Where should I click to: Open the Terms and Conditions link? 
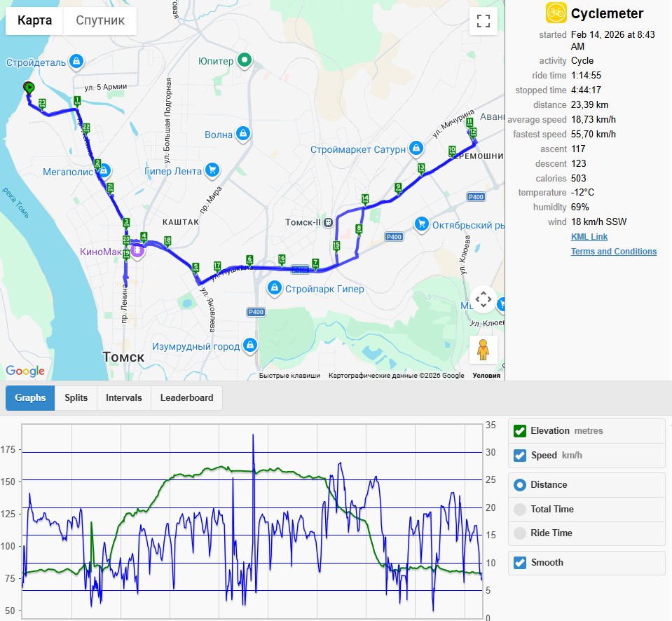click(x=613, y=252)
